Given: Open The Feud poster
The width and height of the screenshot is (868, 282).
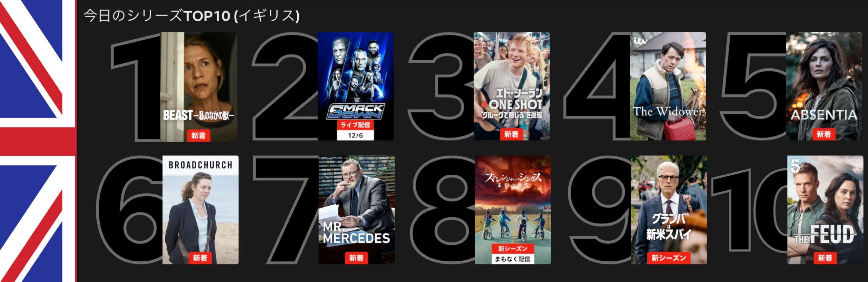Looking at the screenshot, I should (825, 210).
